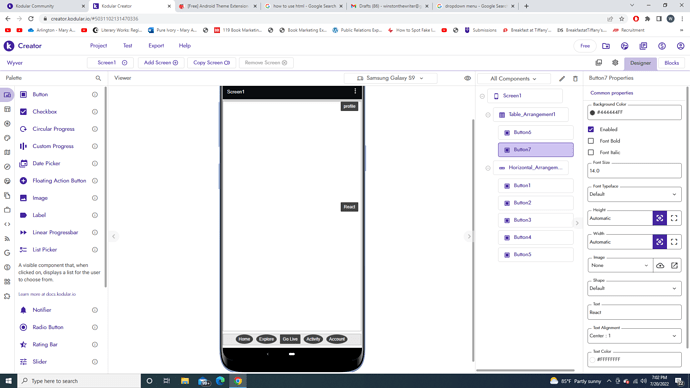Viewport: 690px width, 388px height.
Task: Open Learn more at docs.kodular.io link
Action: 47,294
